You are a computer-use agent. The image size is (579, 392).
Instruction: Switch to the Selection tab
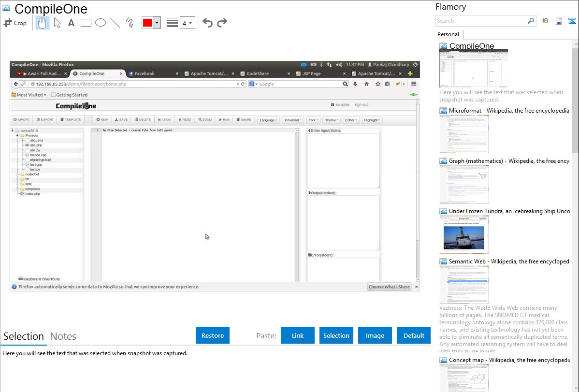click(x=24, y=336)
